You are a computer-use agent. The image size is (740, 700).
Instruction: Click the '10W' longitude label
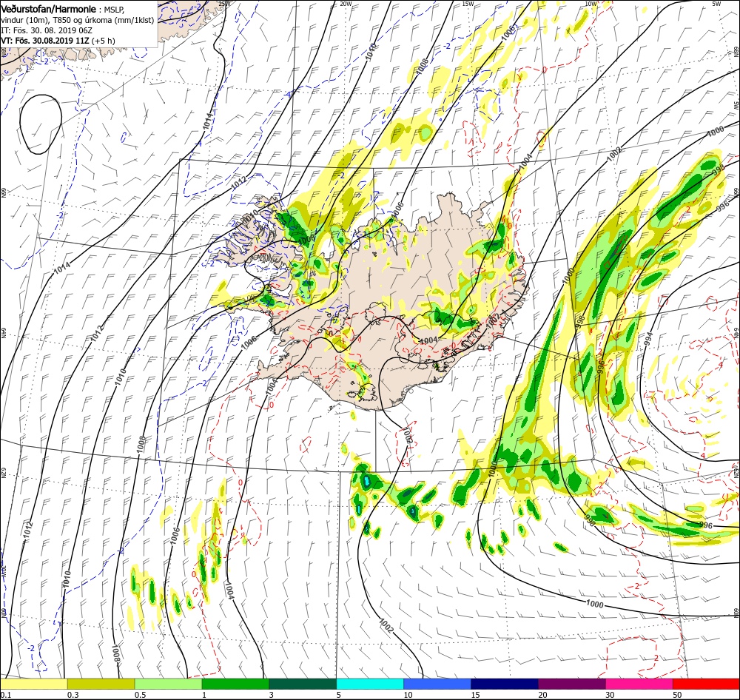[590, 4]
